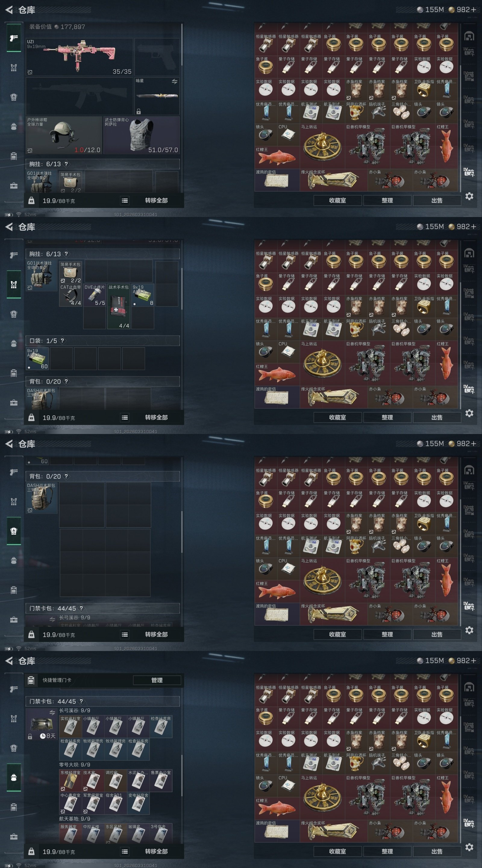Select the 9x19 ammo stack of 60 in pocket

pos(38,359)
